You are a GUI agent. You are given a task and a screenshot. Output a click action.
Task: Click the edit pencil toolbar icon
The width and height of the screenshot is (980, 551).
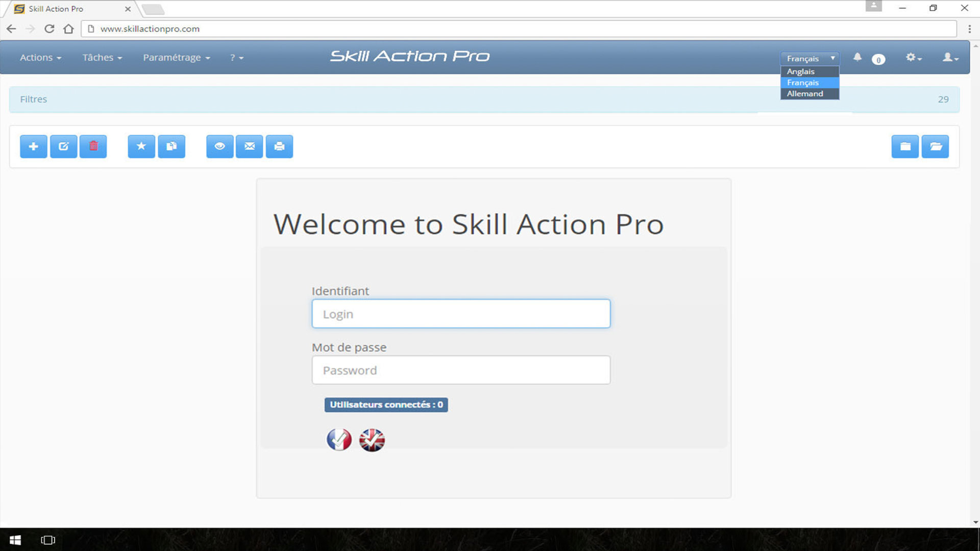click(63, 146)
